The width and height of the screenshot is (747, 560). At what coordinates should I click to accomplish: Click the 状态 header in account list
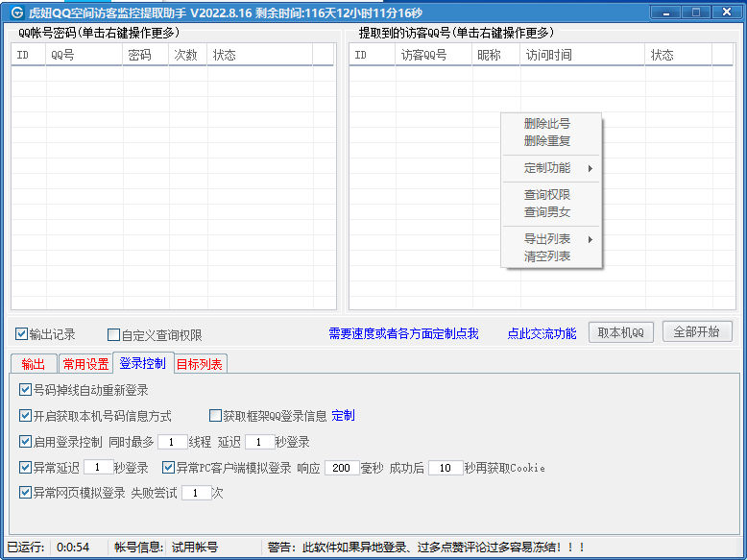259,55
